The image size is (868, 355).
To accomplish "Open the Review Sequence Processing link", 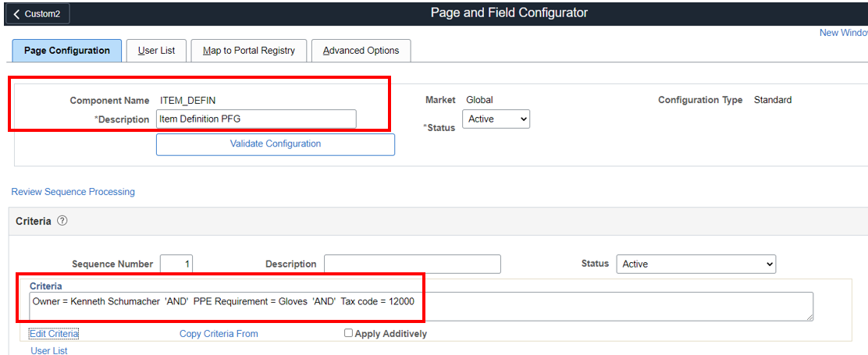I will 73,192.
